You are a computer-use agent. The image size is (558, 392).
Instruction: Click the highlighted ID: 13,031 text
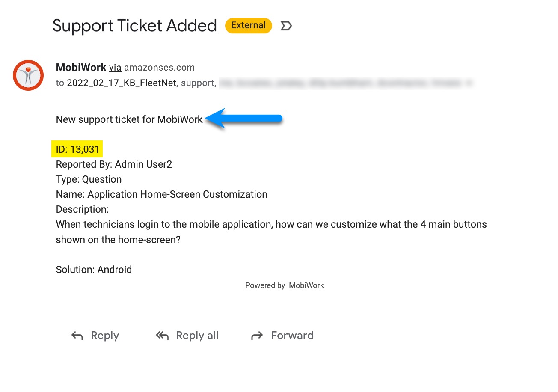[77, 149]
